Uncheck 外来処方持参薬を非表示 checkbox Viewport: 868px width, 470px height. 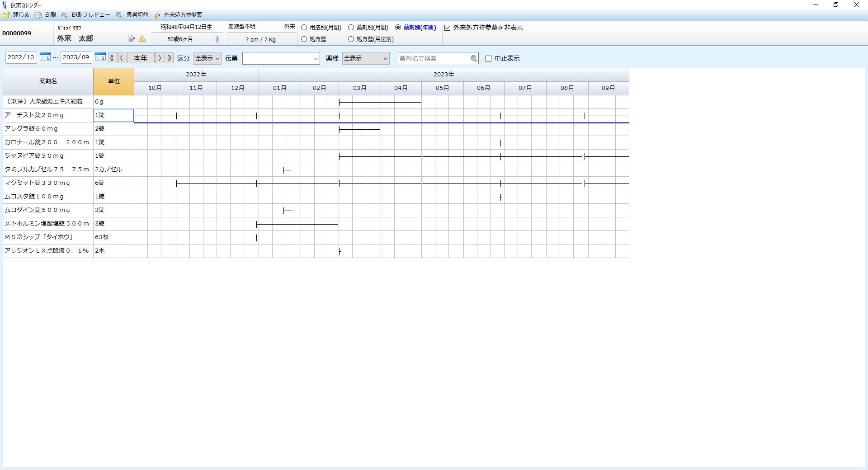(448, 28)
